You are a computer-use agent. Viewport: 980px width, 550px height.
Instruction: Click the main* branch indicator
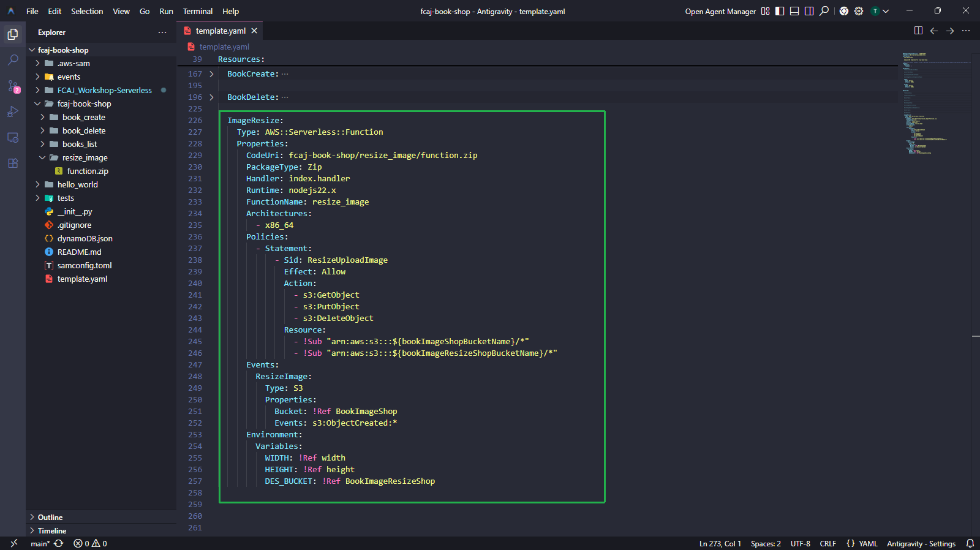[40, 543]
